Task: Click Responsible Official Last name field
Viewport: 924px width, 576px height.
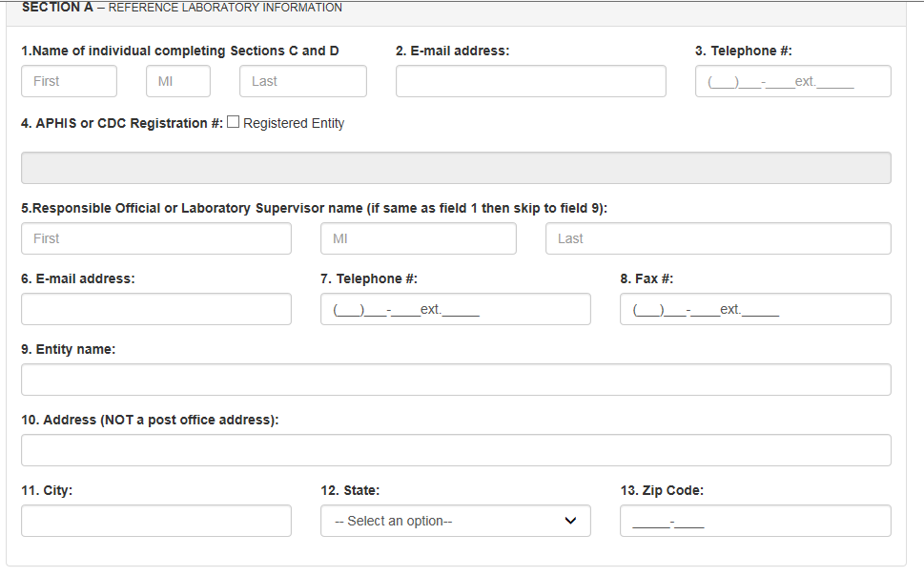Action: click(x=718, y=238)
